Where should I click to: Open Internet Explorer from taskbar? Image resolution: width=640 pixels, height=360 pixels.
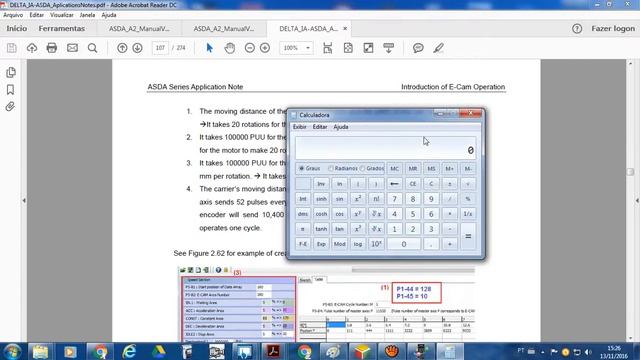point(129,351)
